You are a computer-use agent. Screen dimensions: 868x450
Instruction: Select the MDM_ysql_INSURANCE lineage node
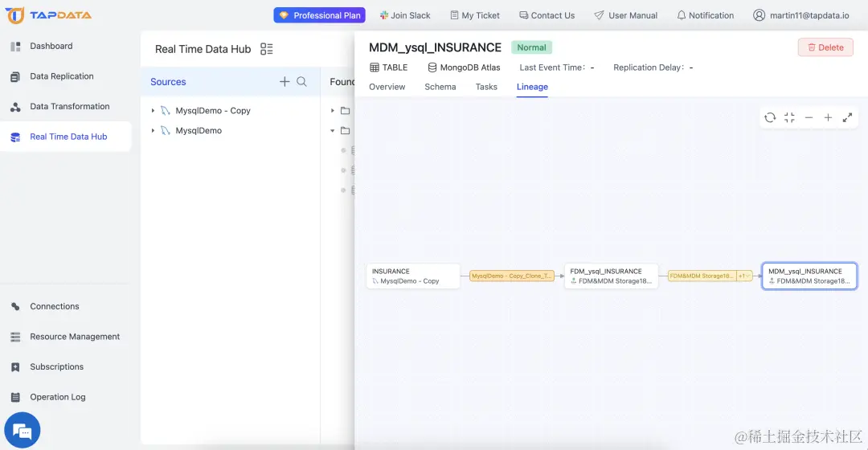pos(809,276)
